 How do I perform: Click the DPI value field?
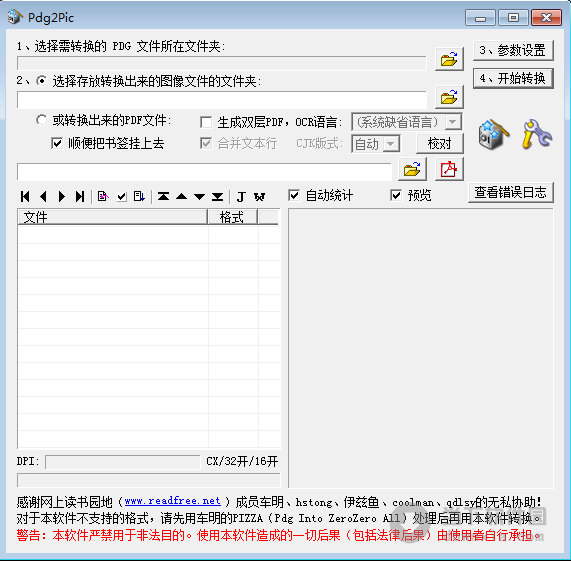click(x=122, y=462)
